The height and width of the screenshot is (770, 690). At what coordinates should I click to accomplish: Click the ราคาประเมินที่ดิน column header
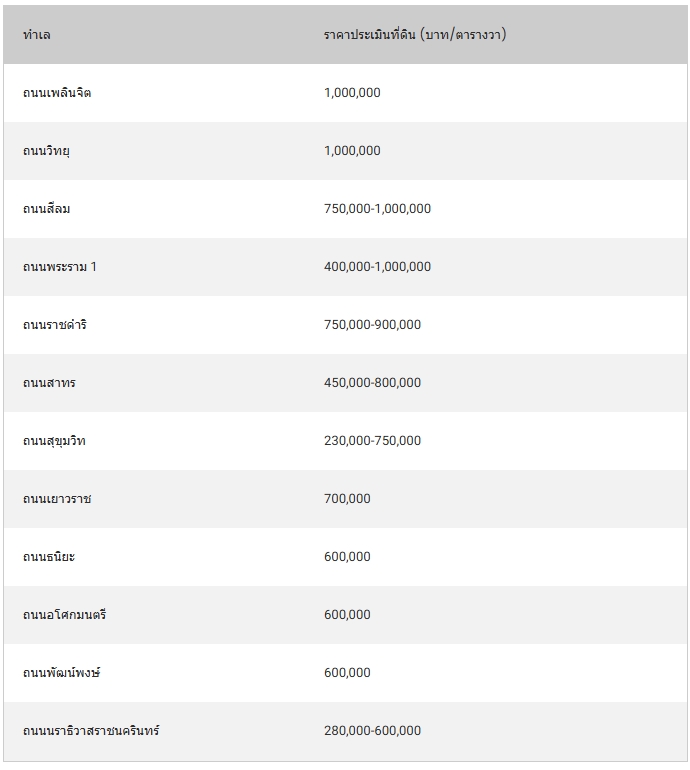[415, 35]
